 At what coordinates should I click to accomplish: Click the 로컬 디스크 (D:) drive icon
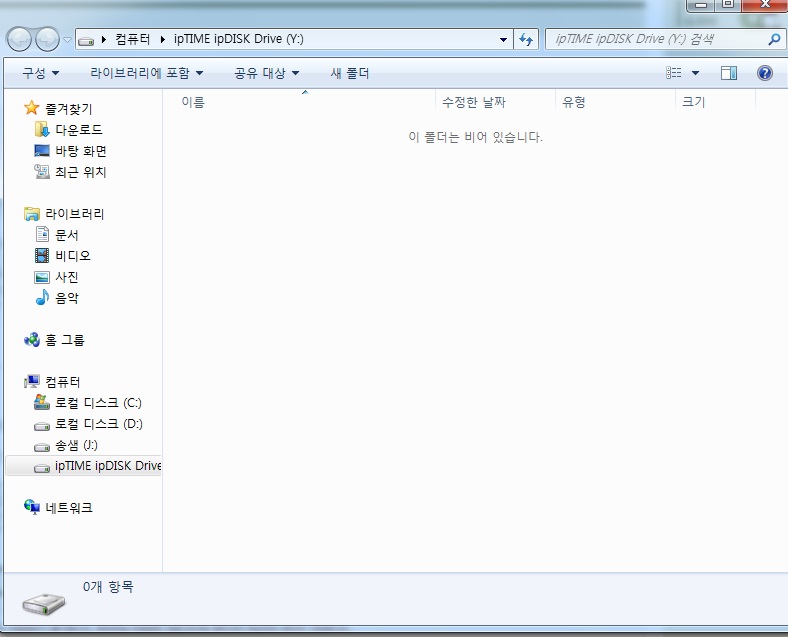(42, 426)
